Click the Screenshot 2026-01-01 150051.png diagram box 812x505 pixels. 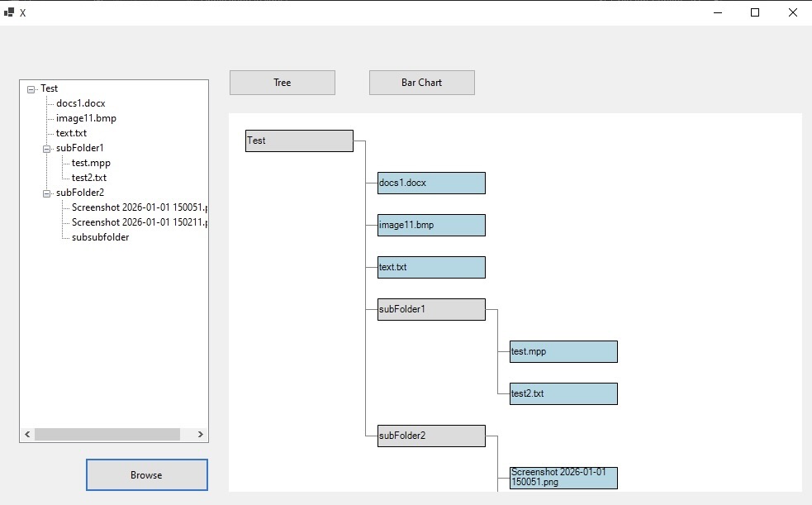coord(563,478)
